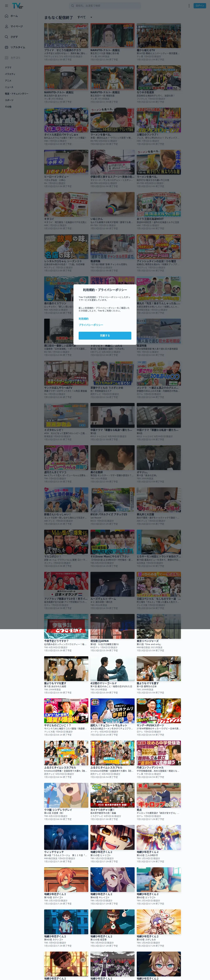
Task: Select アニメ in the category list
Action: (x=8, y=81)
